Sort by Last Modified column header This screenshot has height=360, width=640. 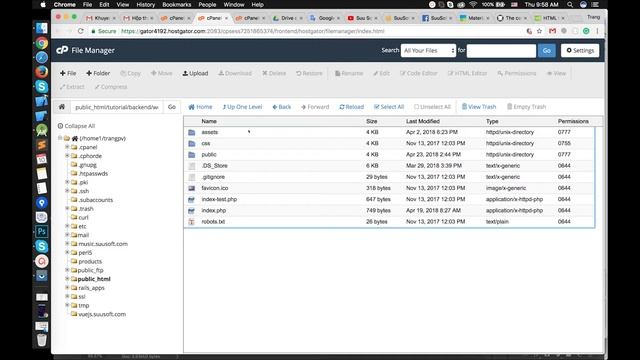pos(423,121)
